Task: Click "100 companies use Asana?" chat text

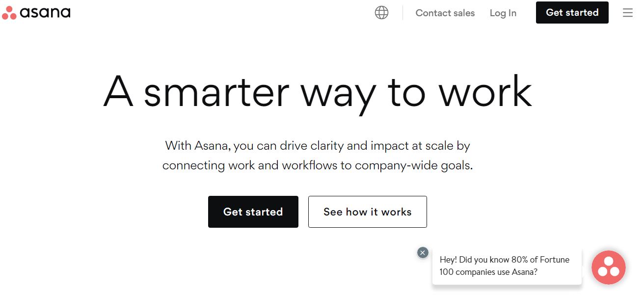Action: 488,272
